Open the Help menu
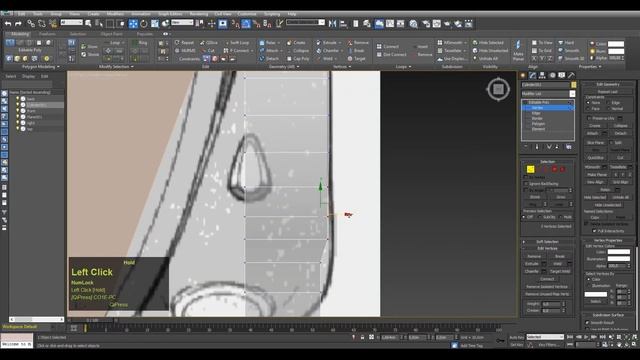Screen dimensions: 640x360 [292, 14]
